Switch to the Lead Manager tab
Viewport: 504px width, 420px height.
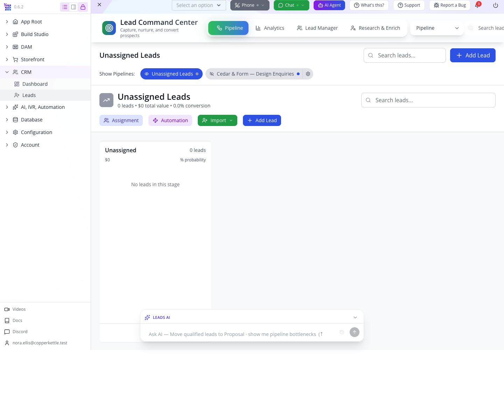click(317, 28)
